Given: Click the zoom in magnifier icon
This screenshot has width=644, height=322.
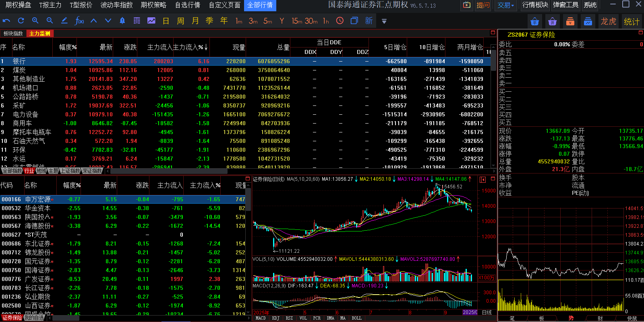Looking at the screenshot, I should point(35,21).
